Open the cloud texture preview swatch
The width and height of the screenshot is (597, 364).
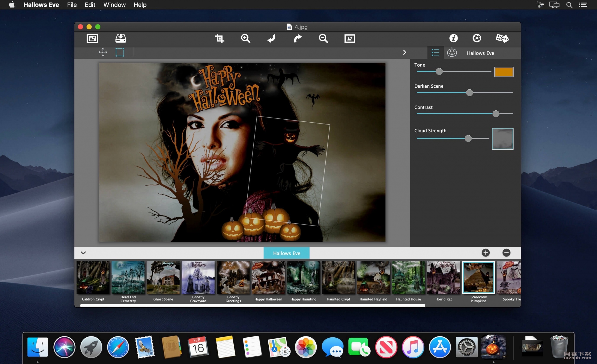pyautogui.click(x=503, y=139)
